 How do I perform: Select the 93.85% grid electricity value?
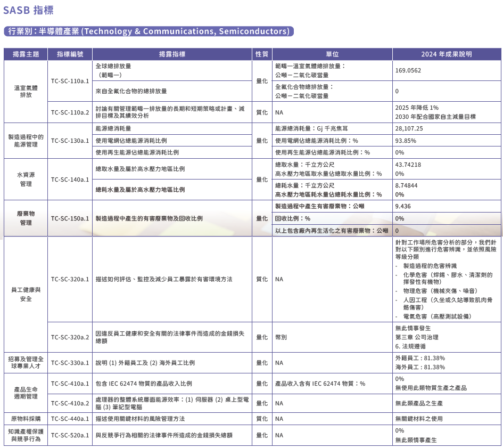[406, 141]
